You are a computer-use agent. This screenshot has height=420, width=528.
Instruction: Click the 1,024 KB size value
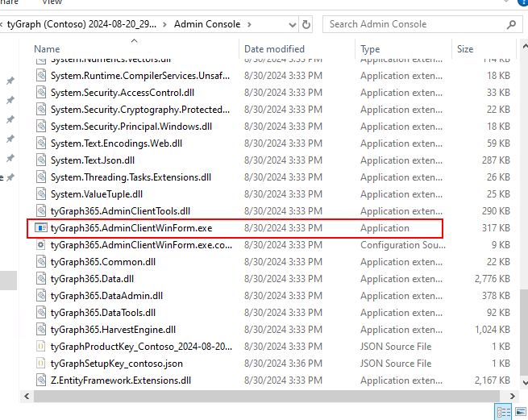493,330
